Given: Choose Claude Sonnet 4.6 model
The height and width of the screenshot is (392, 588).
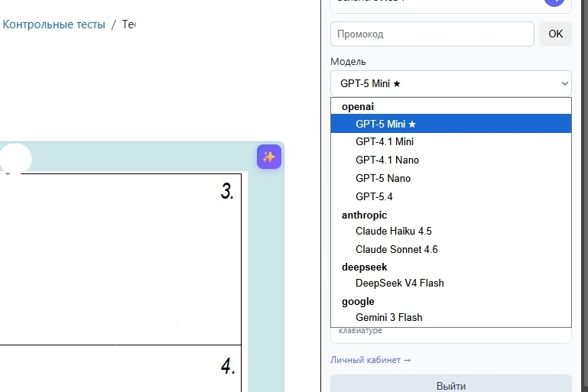Looking at the screenshot, I should pyautogui.click(x=451, y=250).
